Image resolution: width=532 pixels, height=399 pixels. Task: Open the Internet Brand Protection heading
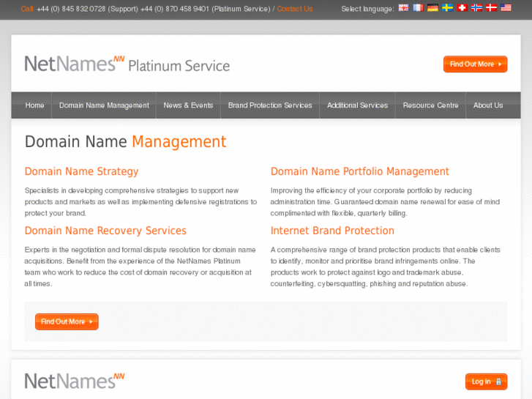(x=332, y=231)
